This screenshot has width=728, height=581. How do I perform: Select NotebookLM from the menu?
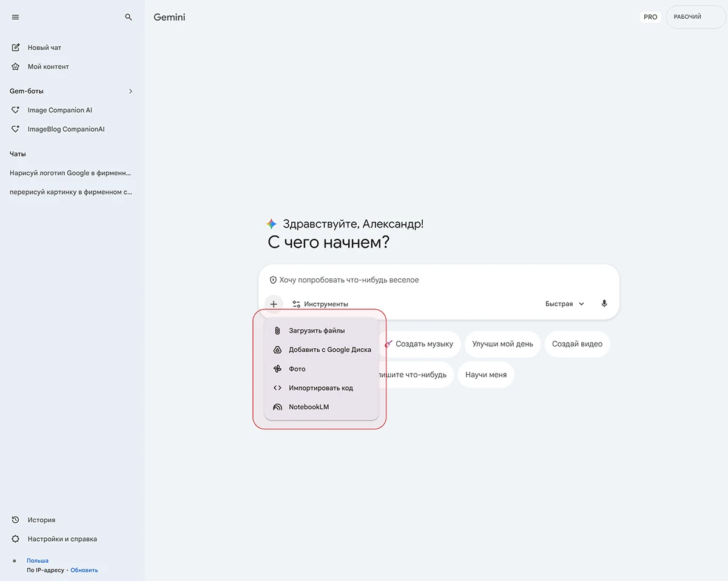coord(309,407)
